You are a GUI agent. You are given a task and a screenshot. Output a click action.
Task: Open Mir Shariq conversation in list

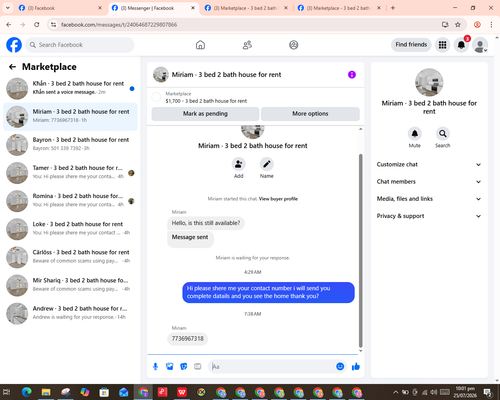click(x=70, y=285)
